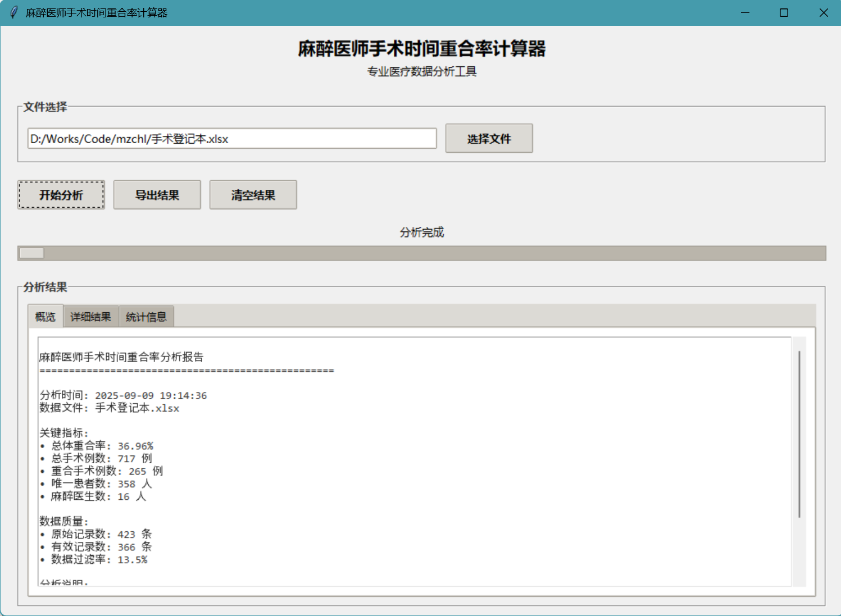Click the progress bar below 分析完成
The width and height of the screenshot is (841, 616).
pyautogui.click(x=420, y=253)
